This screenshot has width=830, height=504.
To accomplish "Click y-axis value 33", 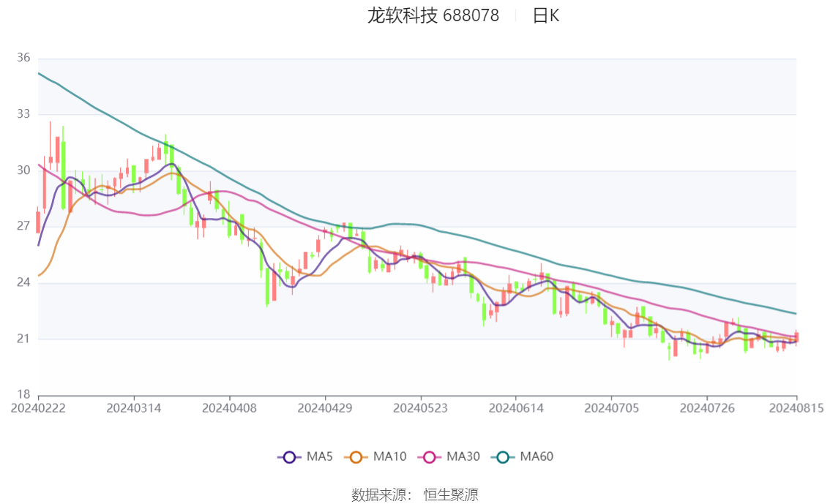I will [x=23, y=113].
